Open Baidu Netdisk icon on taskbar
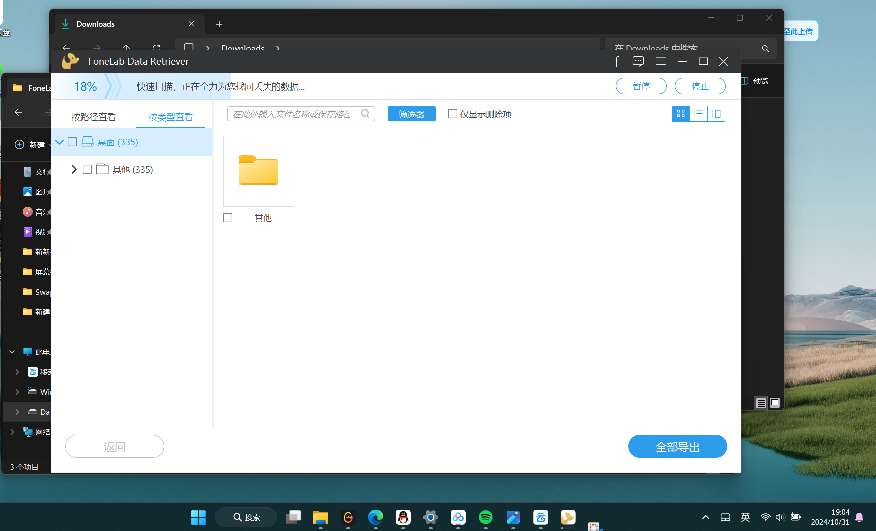876x531 pixels. 458,517
